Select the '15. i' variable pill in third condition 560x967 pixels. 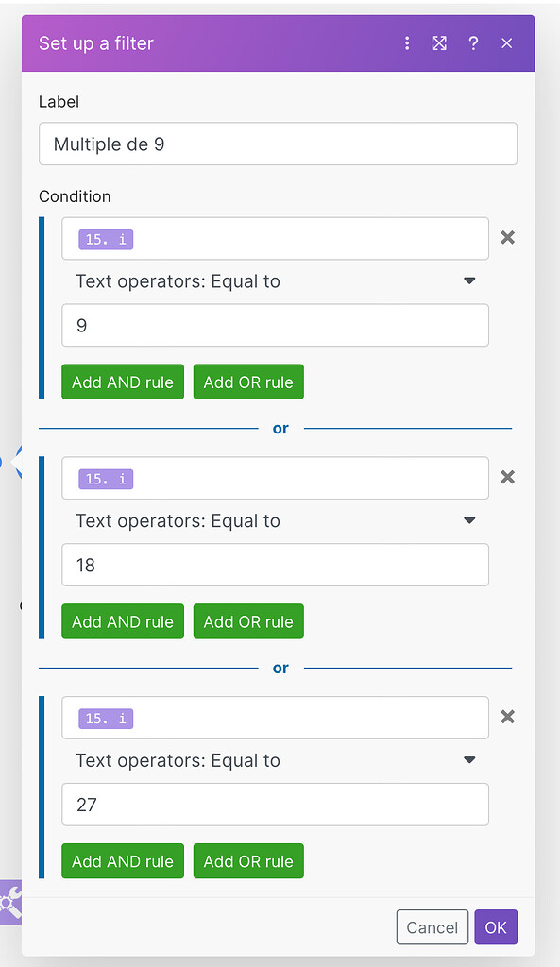tap(104, 718)
